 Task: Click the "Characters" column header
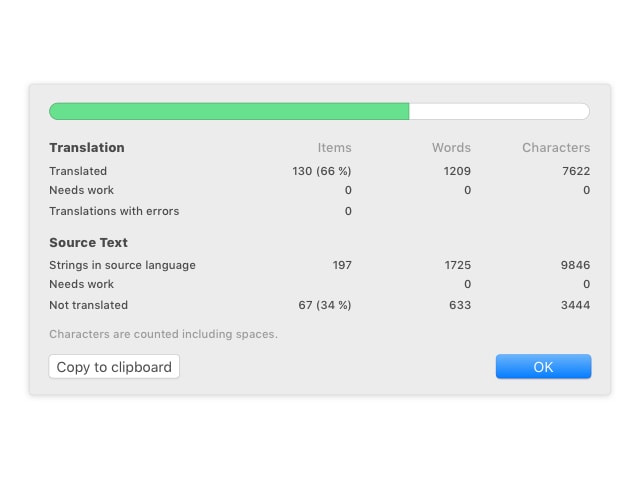tap(556, 148)
